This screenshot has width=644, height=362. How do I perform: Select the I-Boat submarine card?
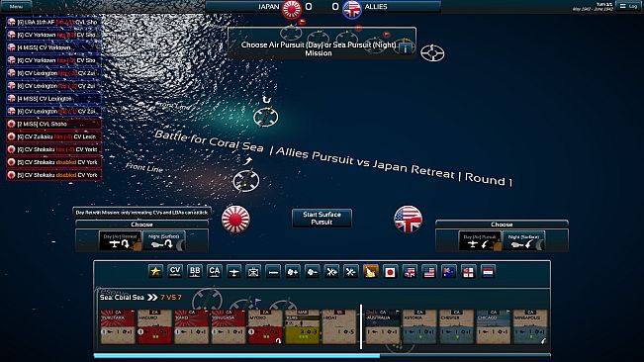click(x=339, y=326)
